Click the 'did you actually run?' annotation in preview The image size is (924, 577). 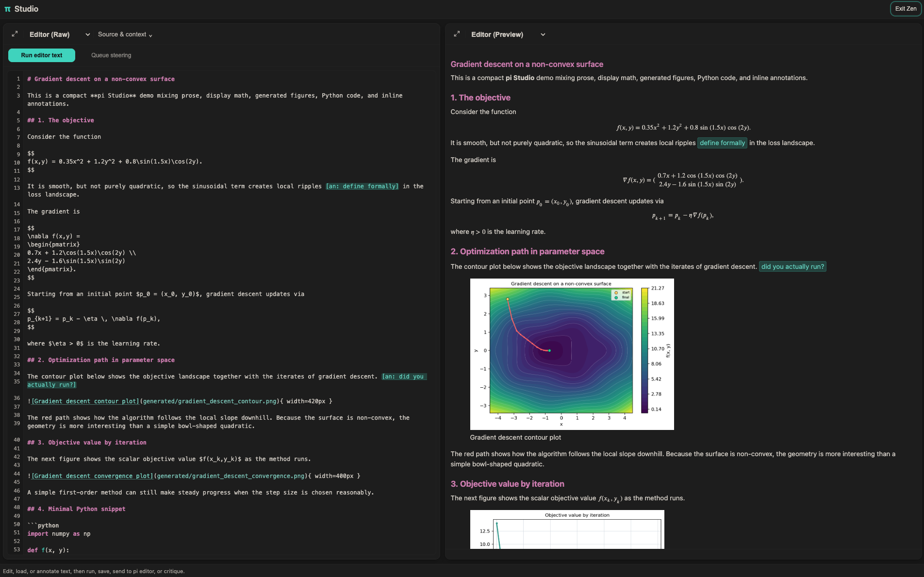coord(792,266)
